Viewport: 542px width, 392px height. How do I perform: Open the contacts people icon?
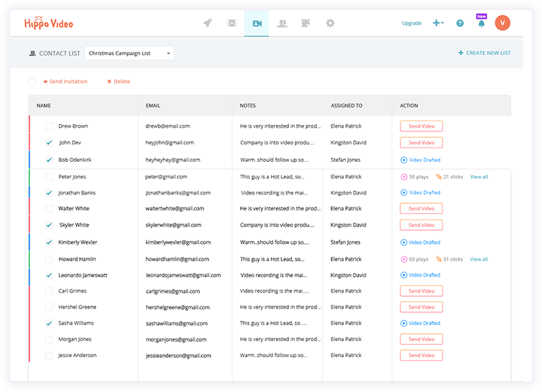pos(282,23)
